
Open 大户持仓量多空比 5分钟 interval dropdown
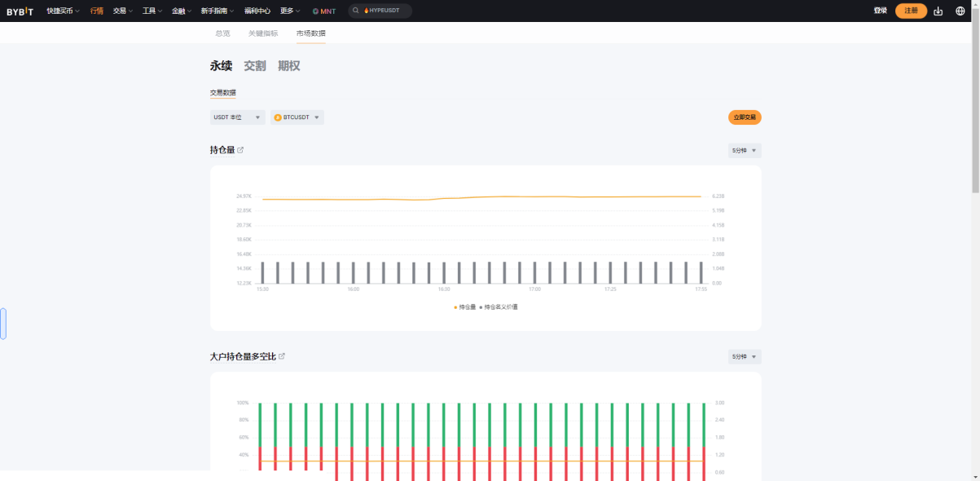pos(745,357)
